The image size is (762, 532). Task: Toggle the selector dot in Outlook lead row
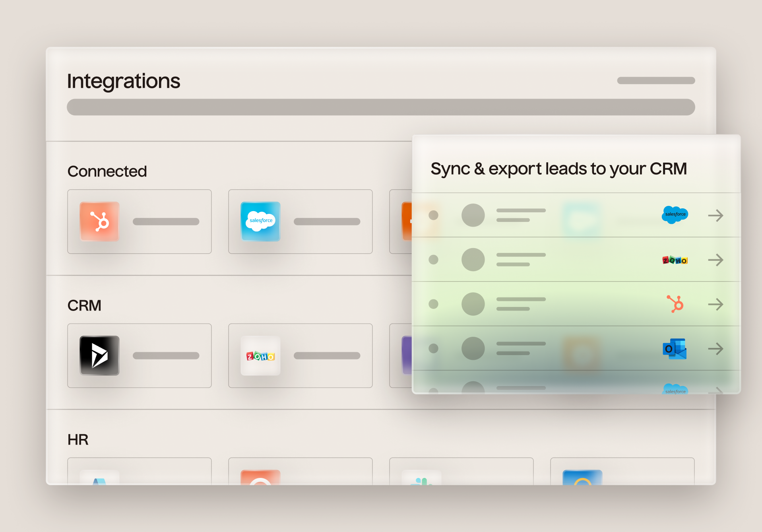point(433,348)
